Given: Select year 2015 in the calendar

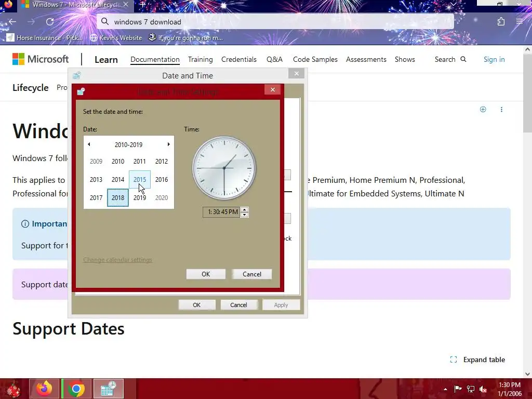Looking at the screenshot, I should click(139, 179).
